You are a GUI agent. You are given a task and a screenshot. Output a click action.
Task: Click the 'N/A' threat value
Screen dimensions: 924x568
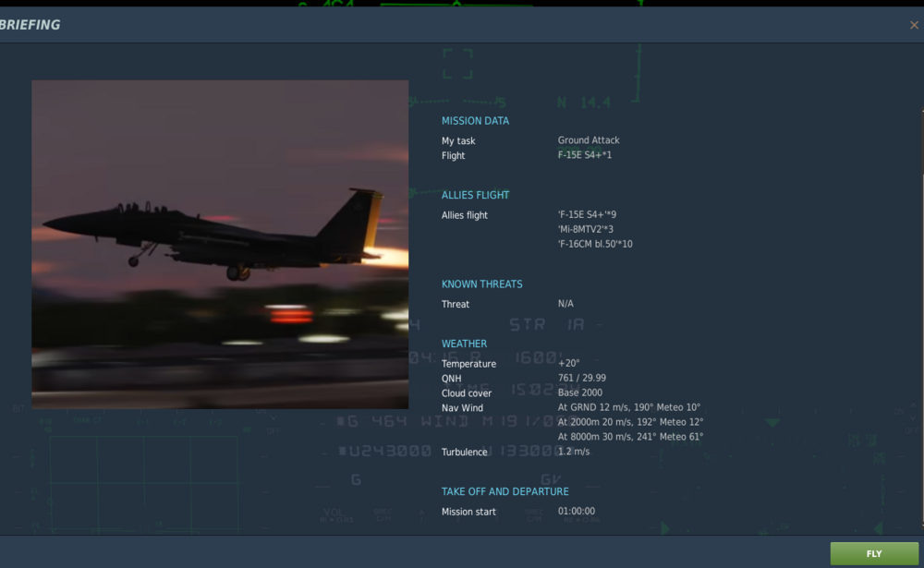(565, 304)
